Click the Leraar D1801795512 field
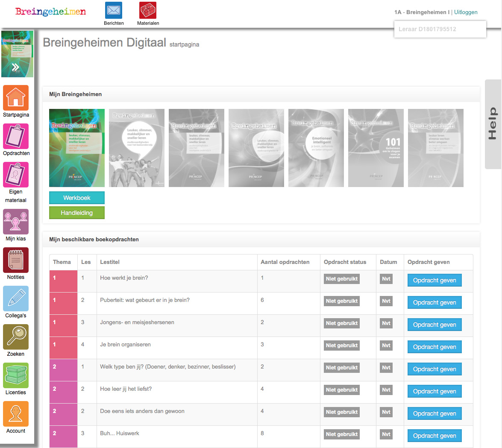 (440, 29)
